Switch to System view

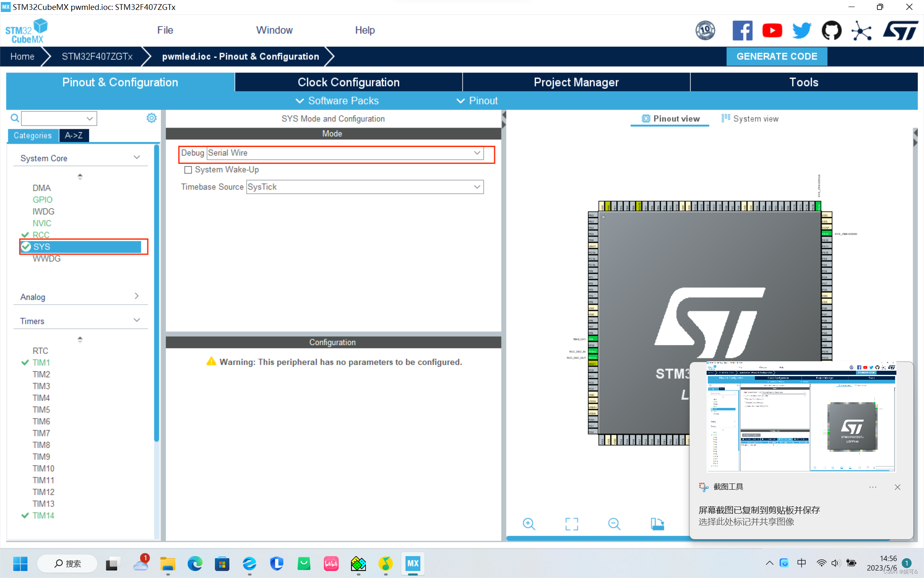tap(750, 119)
